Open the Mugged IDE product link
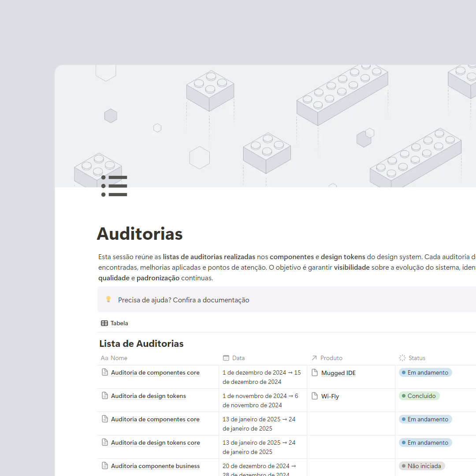The width and height of the screenshot is (476, 476). (x=338, y=373)
